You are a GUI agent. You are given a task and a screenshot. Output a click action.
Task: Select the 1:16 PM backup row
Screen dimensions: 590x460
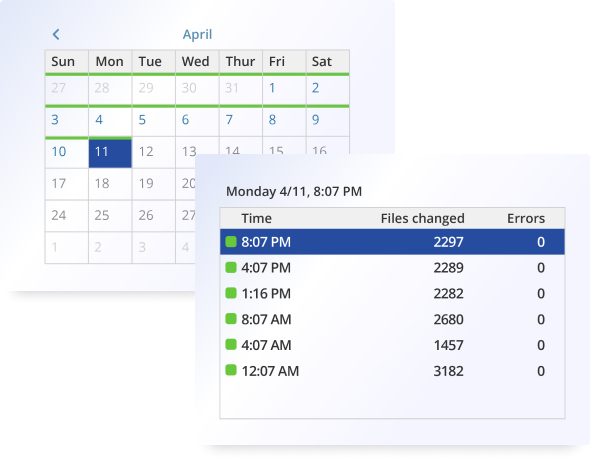coord(392,293)
